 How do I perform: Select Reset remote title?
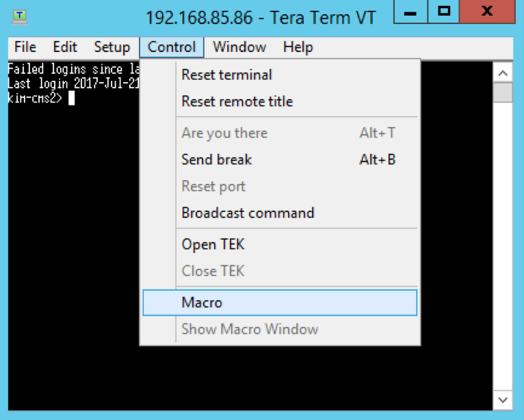(x=280, y=101)
